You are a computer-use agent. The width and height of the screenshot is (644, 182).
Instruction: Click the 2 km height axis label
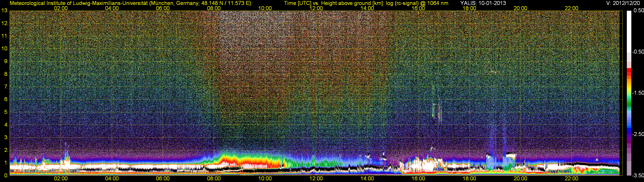click(6, 150)
